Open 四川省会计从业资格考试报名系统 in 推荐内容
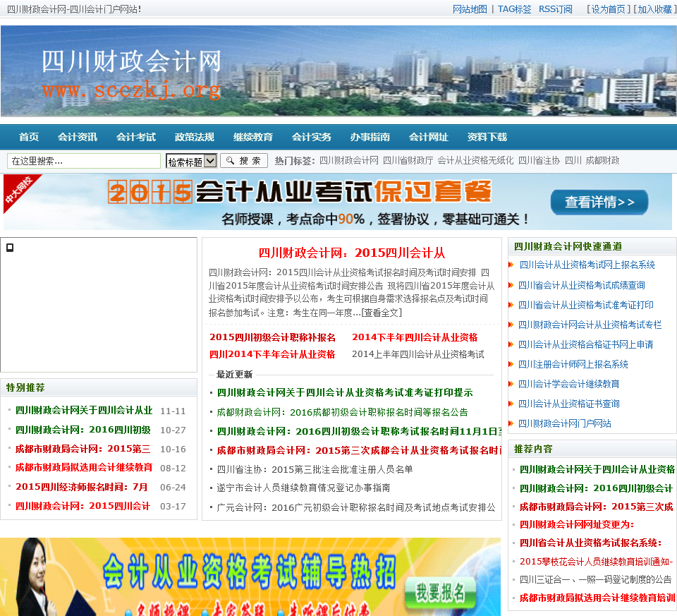677x616 pixels. (591, 543)
